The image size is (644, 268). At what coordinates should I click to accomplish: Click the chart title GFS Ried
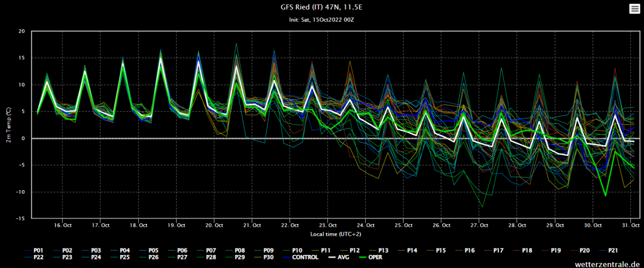(321, 8)
